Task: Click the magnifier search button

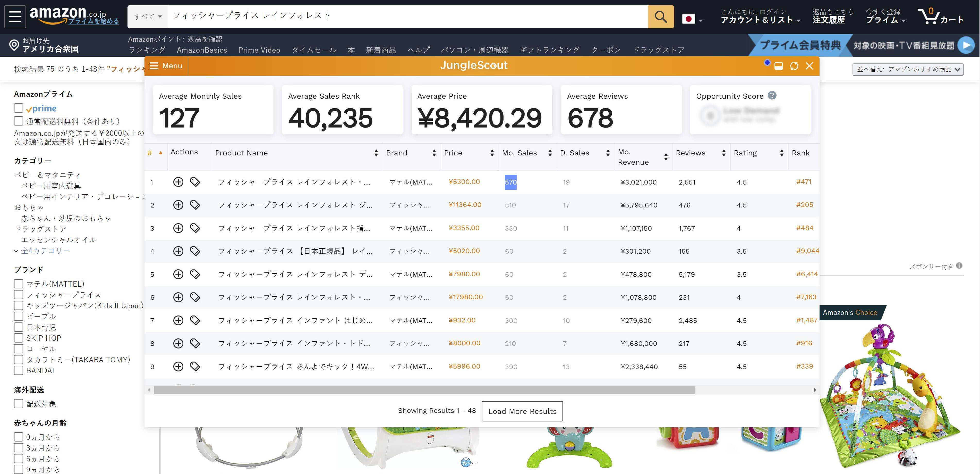Action: click(660, 17)
